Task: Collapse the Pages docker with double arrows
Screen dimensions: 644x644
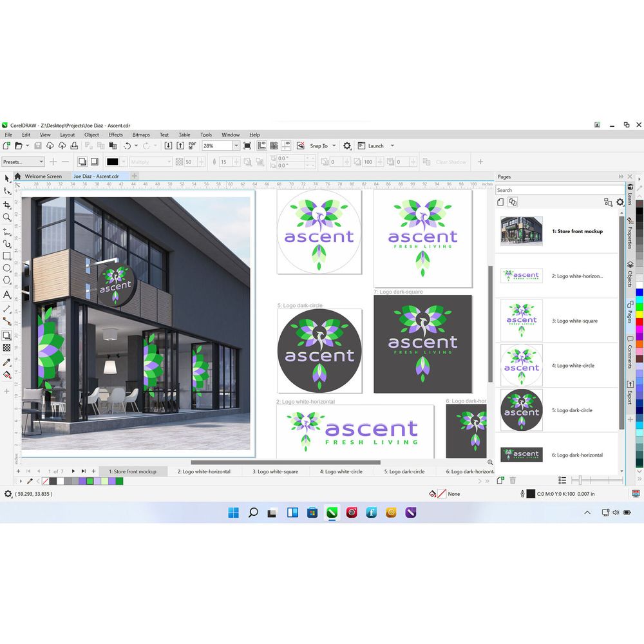Action: 621,176
